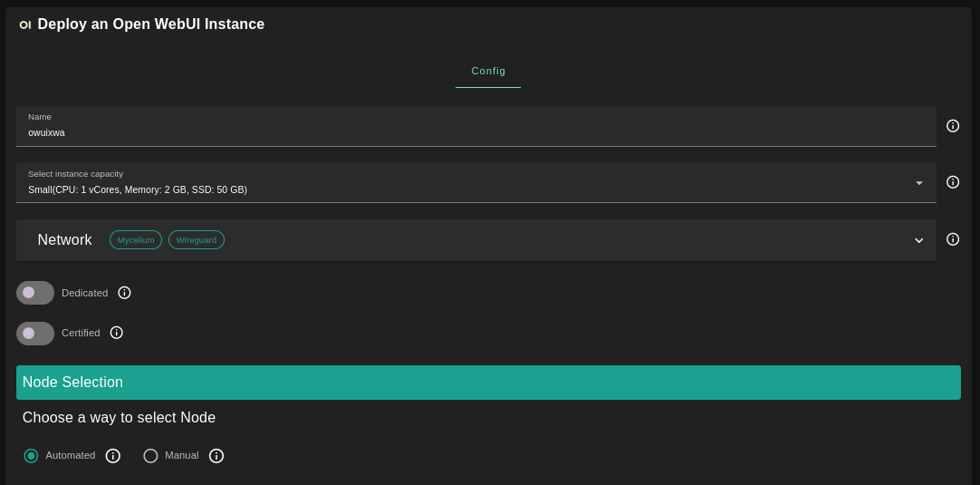This screenshot has width=980, height=485.
Task: Click info icon next to Manual option
Action: [216, 456]
